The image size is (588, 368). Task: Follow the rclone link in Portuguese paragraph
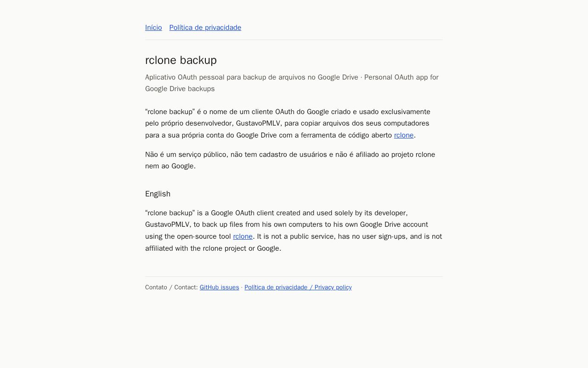[x=404, y=135]
